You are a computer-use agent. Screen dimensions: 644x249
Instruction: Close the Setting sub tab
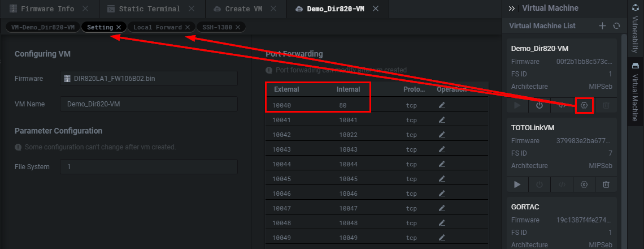(119, 27)
